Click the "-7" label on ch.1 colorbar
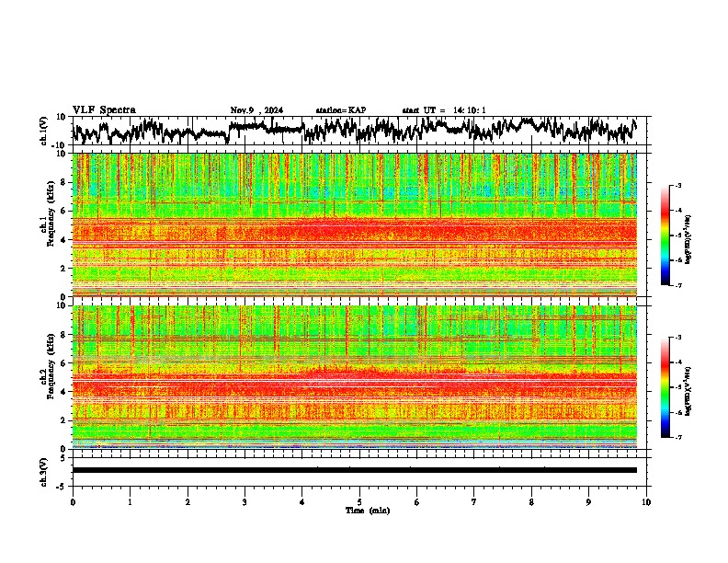This screenshot has height=563, width=728. point(677,285)
